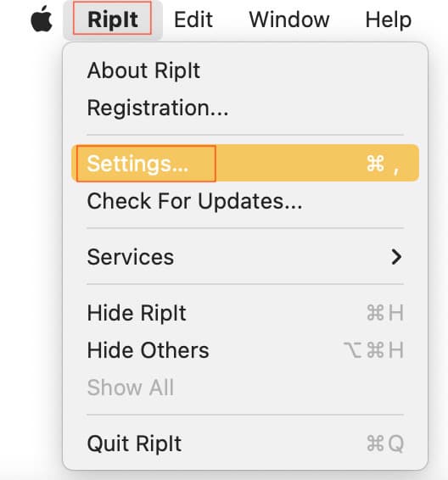Open the Edit menu
The image size is (448, 480).
pos(193,20)
